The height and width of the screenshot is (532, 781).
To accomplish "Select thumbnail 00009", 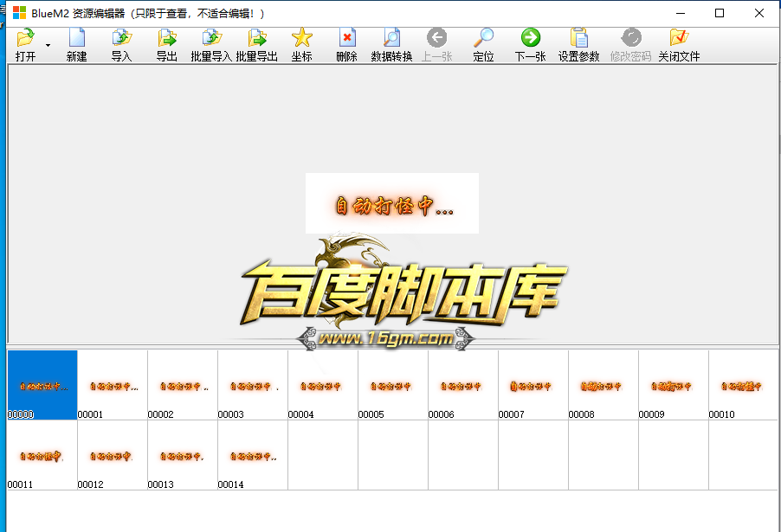I will [x=674, y=385].
